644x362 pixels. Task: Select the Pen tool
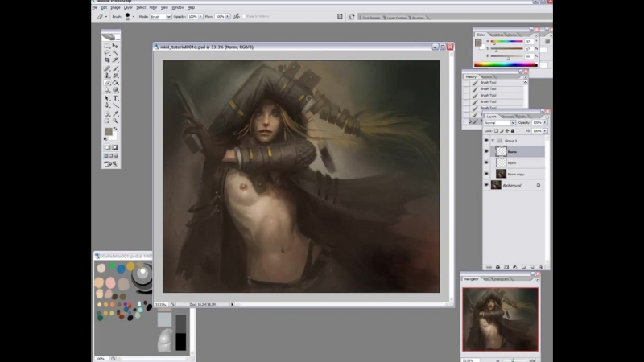(107, 105)
